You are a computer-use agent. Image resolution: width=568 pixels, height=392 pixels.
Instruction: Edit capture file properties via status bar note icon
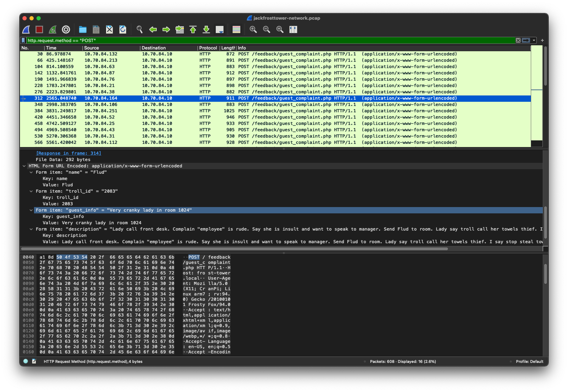coord(34,361)
